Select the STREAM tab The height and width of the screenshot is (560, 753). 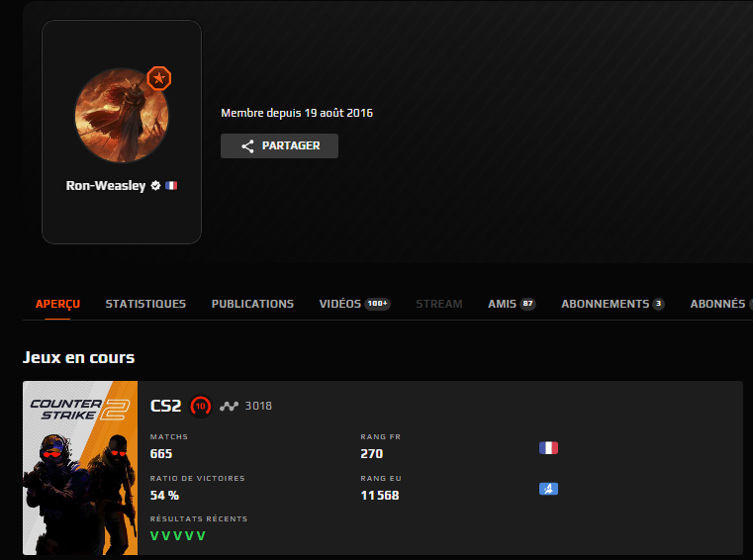(x=439, y=304)
